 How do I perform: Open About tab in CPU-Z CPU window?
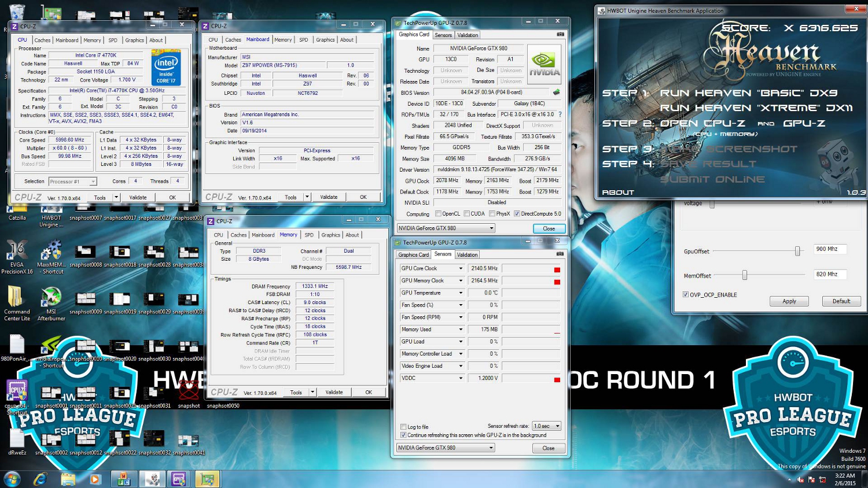pyautogui.click(x=156, y=40)
